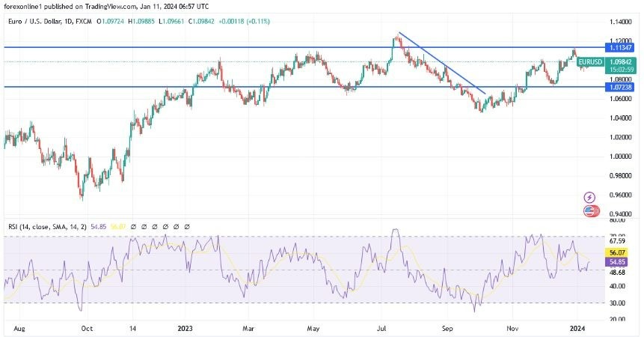Click the 30.00 RSI axis label
The height and width of the screenshot is (337, 644).
click(x=617, y=303)
